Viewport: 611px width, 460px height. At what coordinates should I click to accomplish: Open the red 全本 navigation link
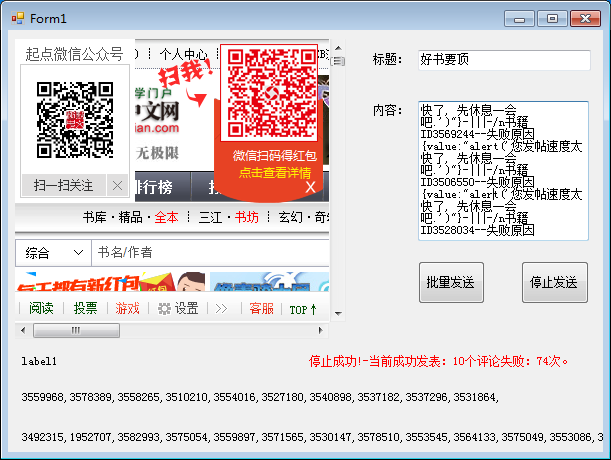coord(166,217)
